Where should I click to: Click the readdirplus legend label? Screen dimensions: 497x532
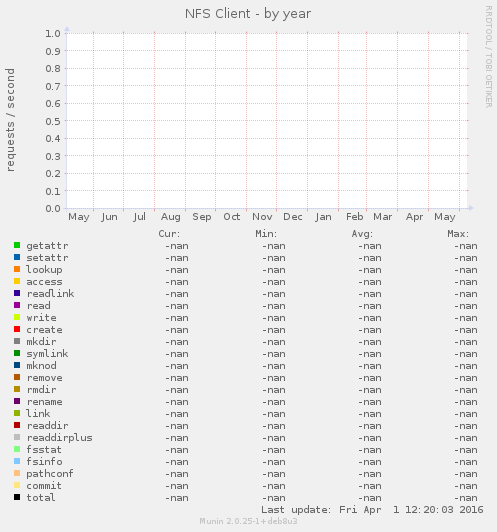coord(59,438)
